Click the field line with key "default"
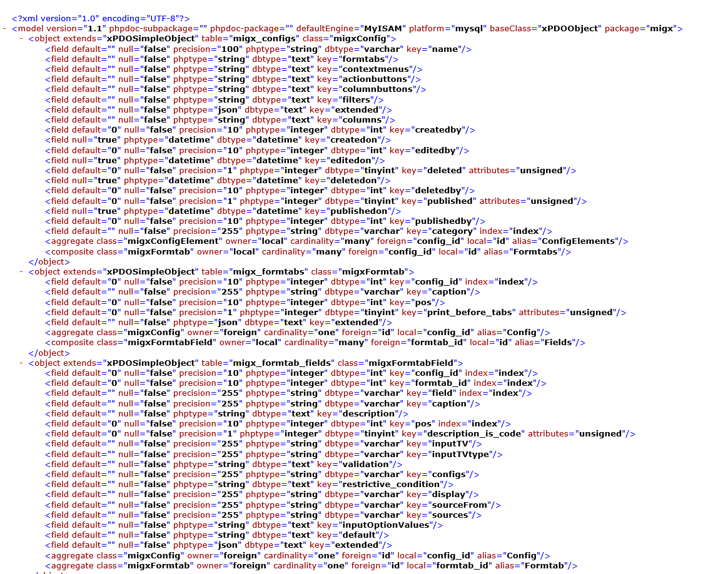 217,535
